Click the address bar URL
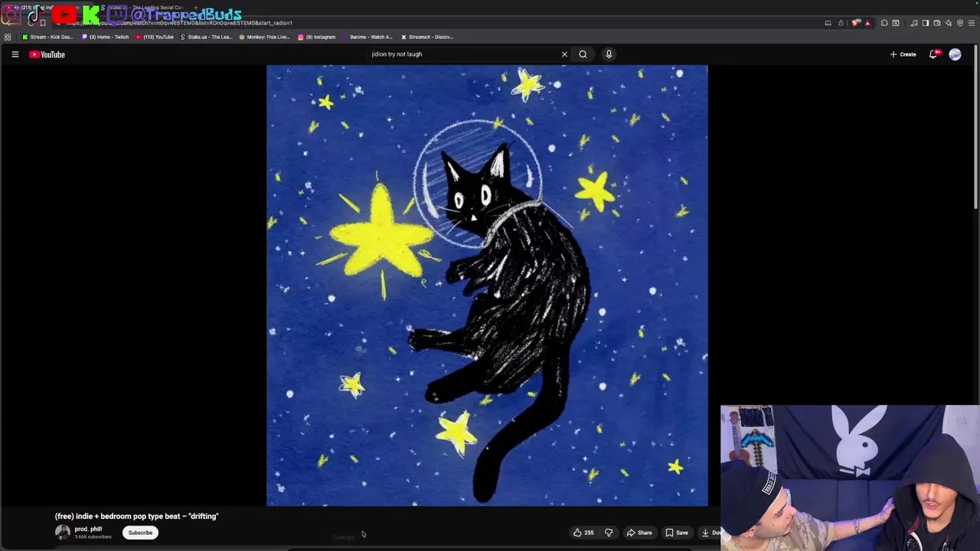This screenshot has height=551, width=980. tap(179, 23)
